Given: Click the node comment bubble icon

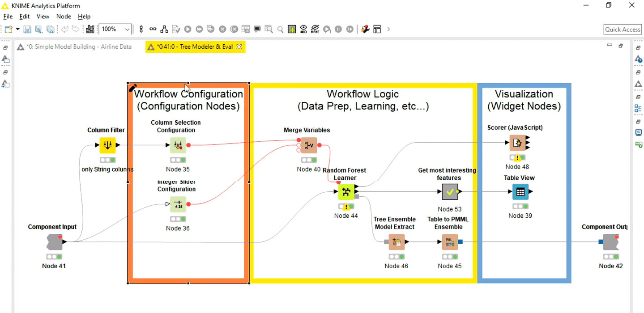Looking at the screenshot, I should [x=257, y=30].
